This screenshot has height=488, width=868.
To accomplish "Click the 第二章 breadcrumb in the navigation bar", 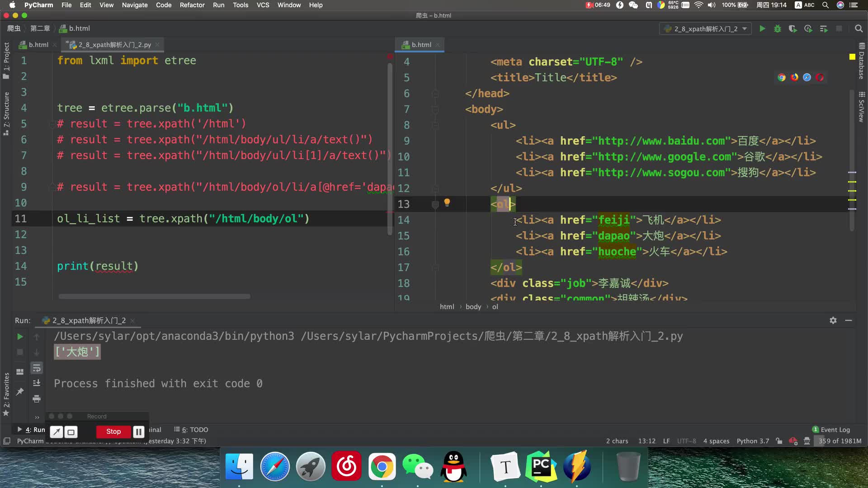I will (40, 28).
